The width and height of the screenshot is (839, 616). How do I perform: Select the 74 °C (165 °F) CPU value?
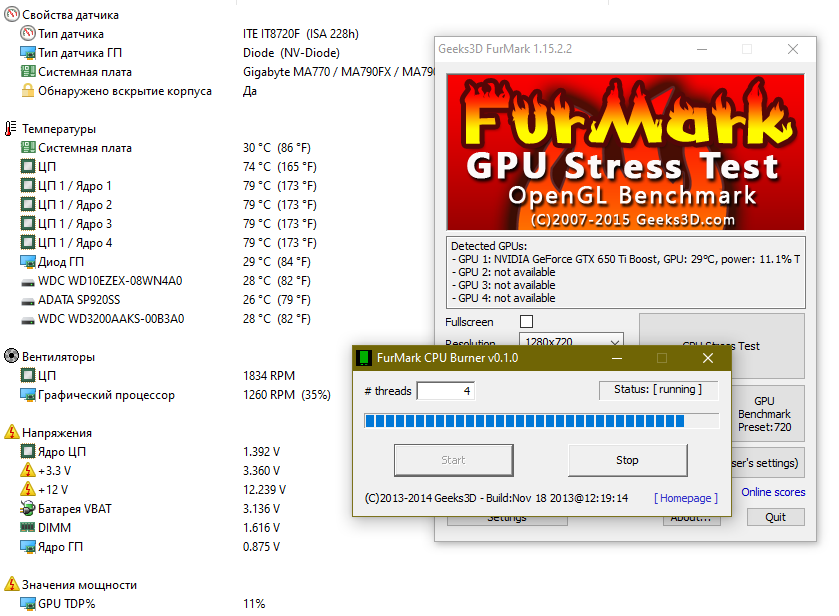pyautogui.click(x=280, y=167)
